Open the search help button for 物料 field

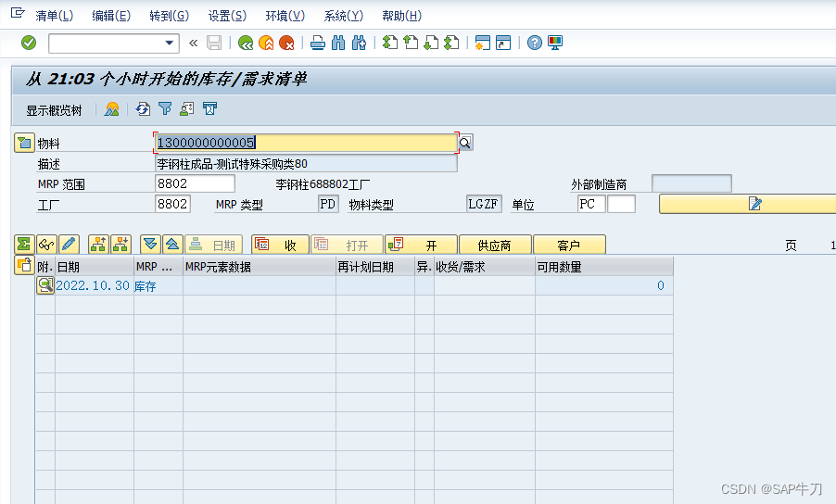tap(465, 143)
